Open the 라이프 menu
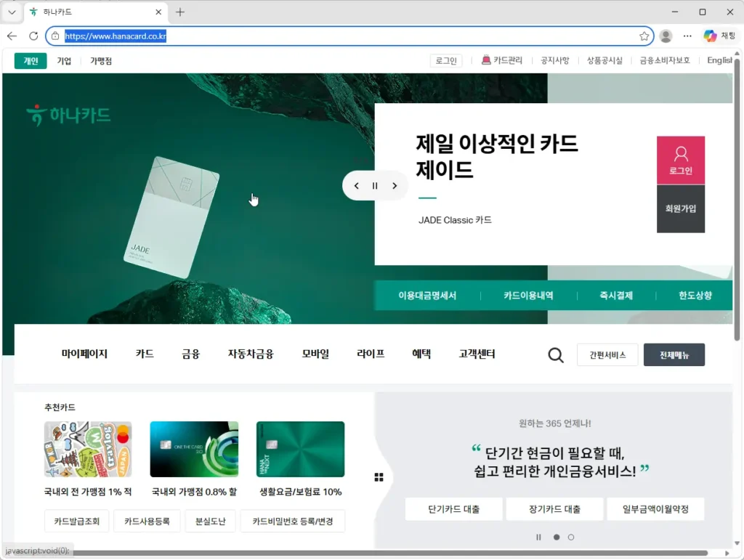Image resolution: width=744 pixels, height=560 pixels. [371, 354]
